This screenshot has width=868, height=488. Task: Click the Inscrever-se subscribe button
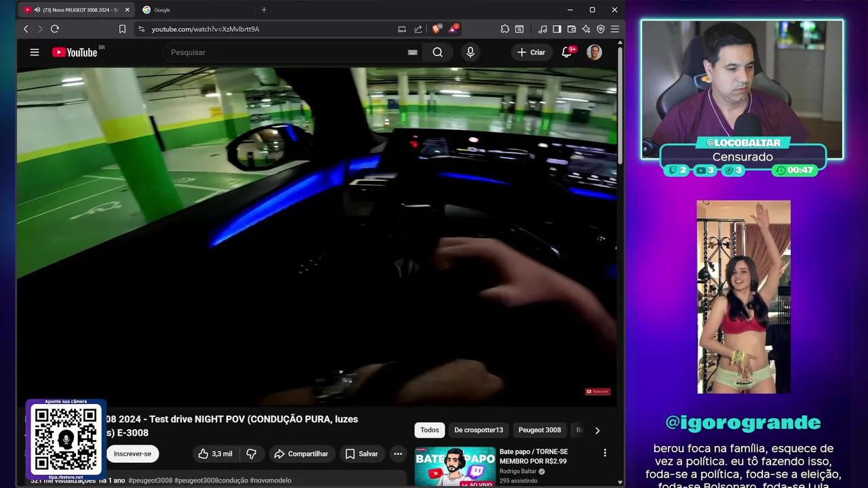pyautogui.click(x=132, y=454)
